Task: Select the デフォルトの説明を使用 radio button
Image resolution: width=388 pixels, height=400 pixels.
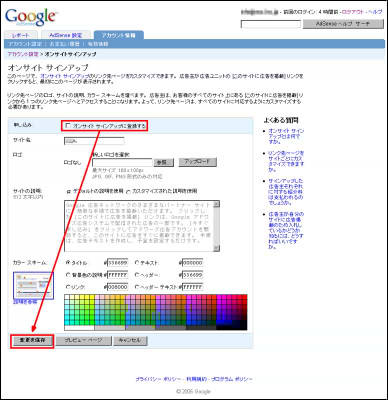Action: [69, 192]
